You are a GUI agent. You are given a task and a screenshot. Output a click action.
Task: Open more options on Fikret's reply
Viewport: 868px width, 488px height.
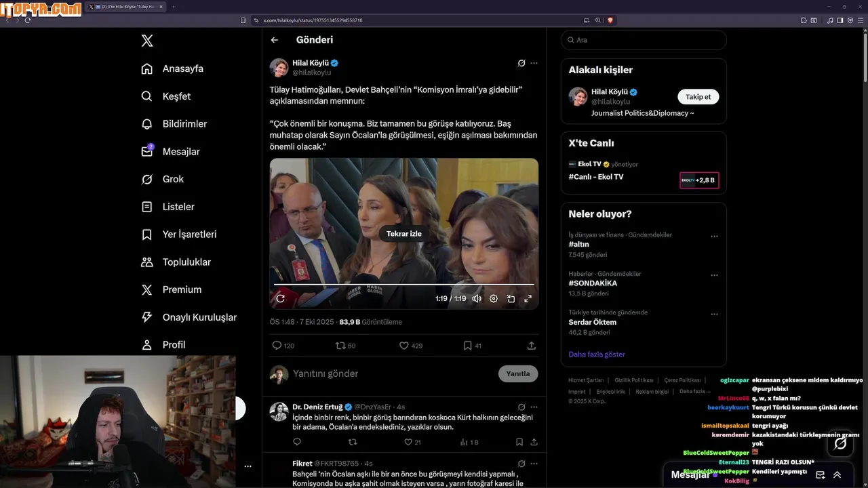tap(534, 464)
